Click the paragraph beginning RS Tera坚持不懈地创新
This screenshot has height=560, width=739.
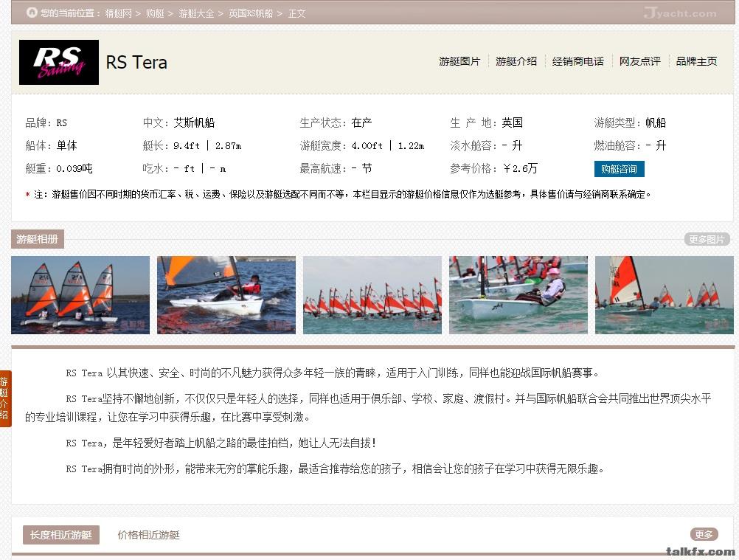point(368,408)
